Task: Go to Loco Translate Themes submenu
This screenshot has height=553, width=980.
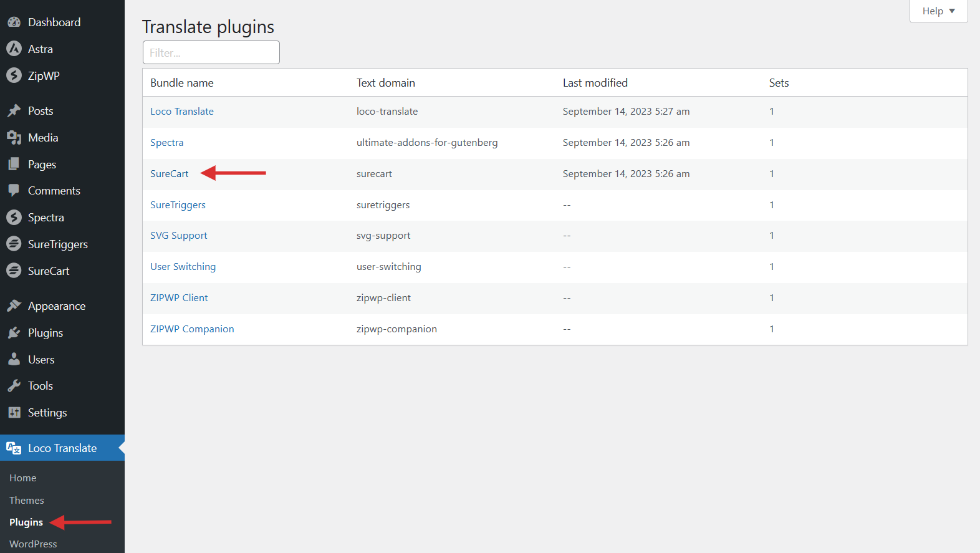Action: [x=27, y=501]
